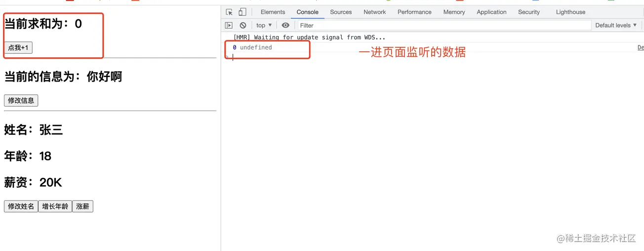Image resolution: width=644 pixels, height=251 pixels.
Task: Click the 修改姓名 button
Action: coord(21,206)
